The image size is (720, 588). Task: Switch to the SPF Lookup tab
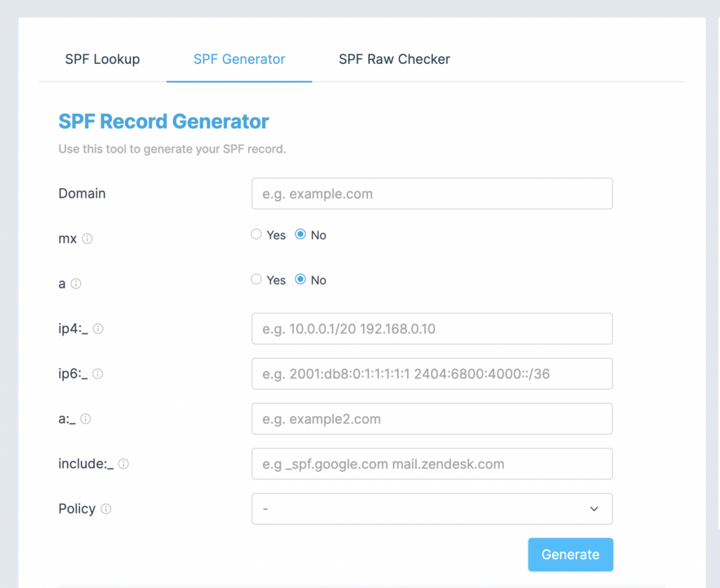click(102, 59)
